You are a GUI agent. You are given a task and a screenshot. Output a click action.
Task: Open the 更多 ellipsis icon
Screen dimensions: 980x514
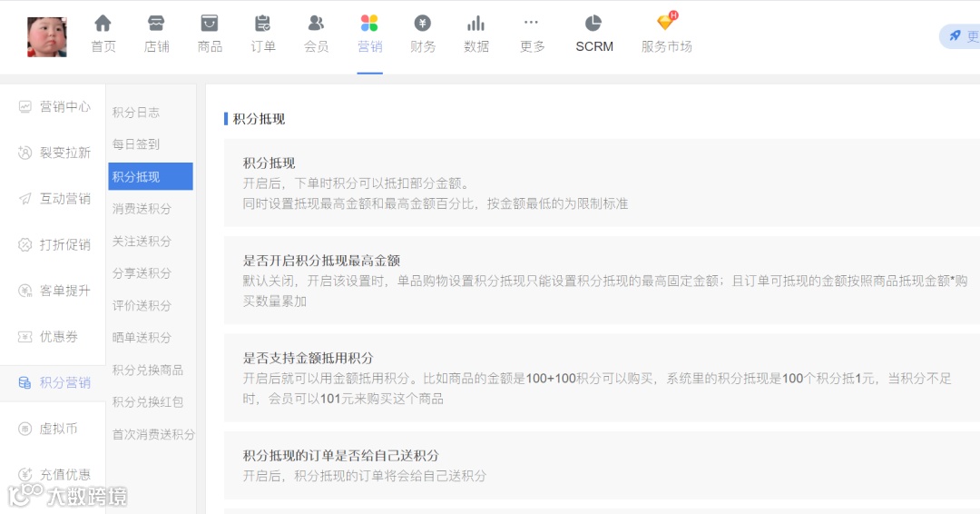point(531,23)
